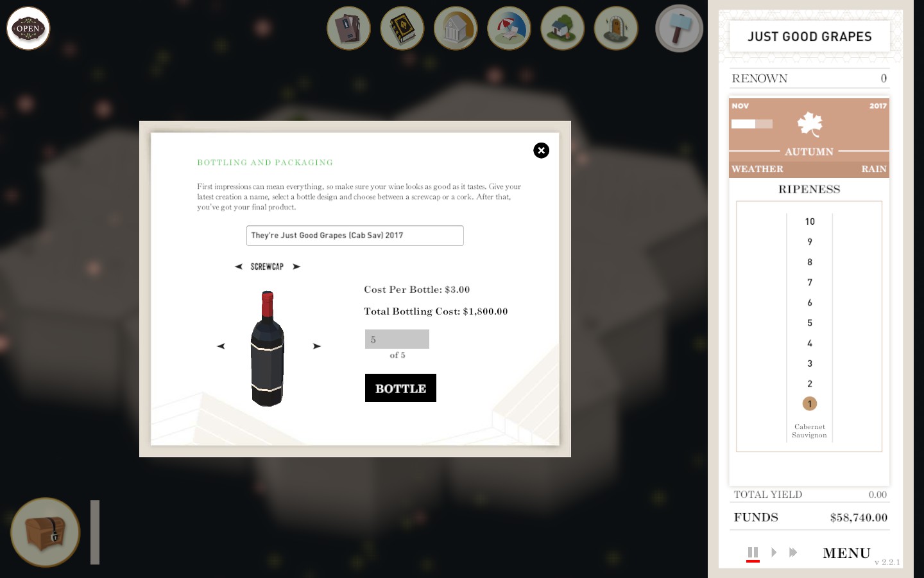Switch closure type with left arrow next to Screwcap
The height and width of the screenshot is (578, 924).
(x=239, y=267)
